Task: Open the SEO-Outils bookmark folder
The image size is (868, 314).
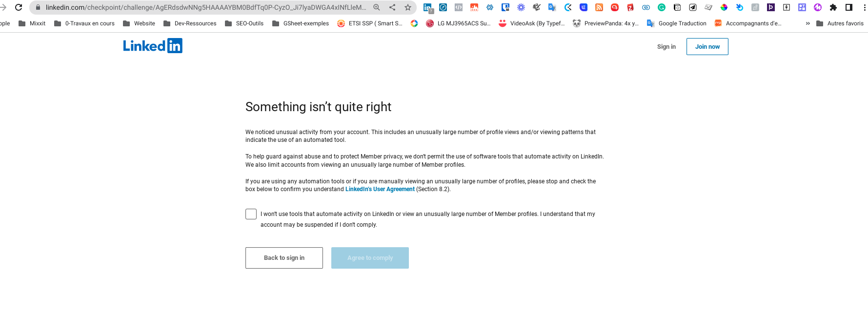Action: coord(244,23)
